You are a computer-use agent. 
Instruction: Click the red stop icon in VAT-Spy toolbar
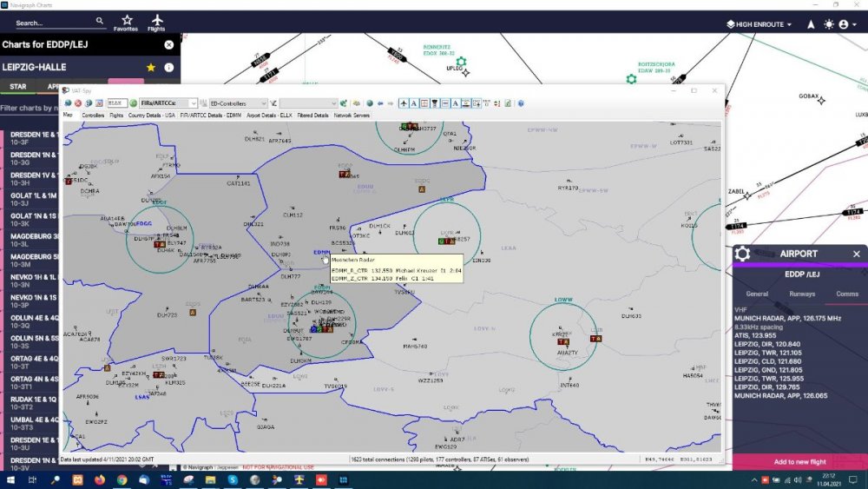(x=78, y=103)
